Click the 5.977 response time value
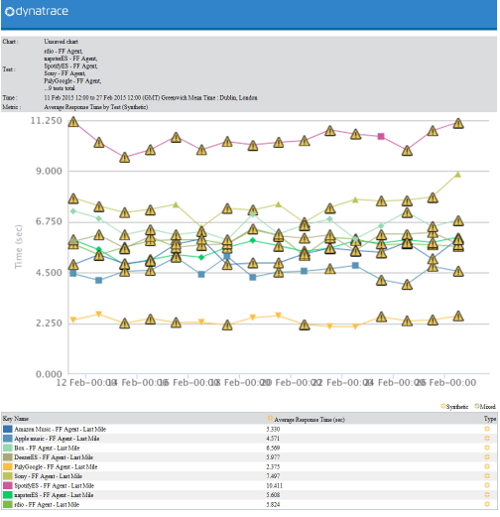 (273, 457)
